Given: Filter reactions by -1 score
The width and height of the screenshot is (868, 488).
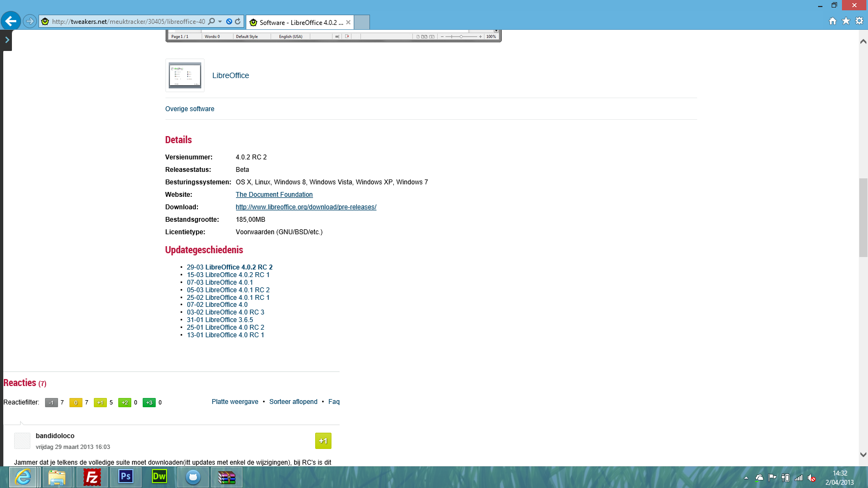Looking at the screenshot, I should [x=52, y=402].
